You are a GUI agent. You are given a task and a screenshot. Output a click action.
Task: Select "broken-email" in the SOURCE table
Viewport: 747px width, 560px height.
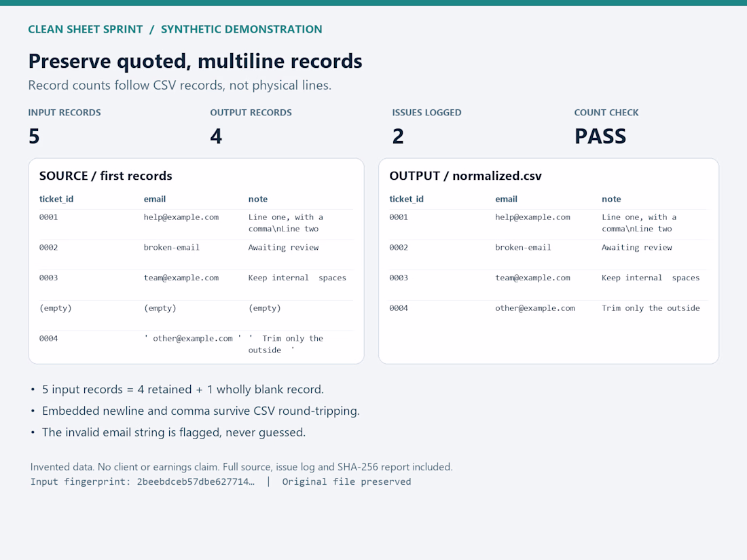click(172, 248)
